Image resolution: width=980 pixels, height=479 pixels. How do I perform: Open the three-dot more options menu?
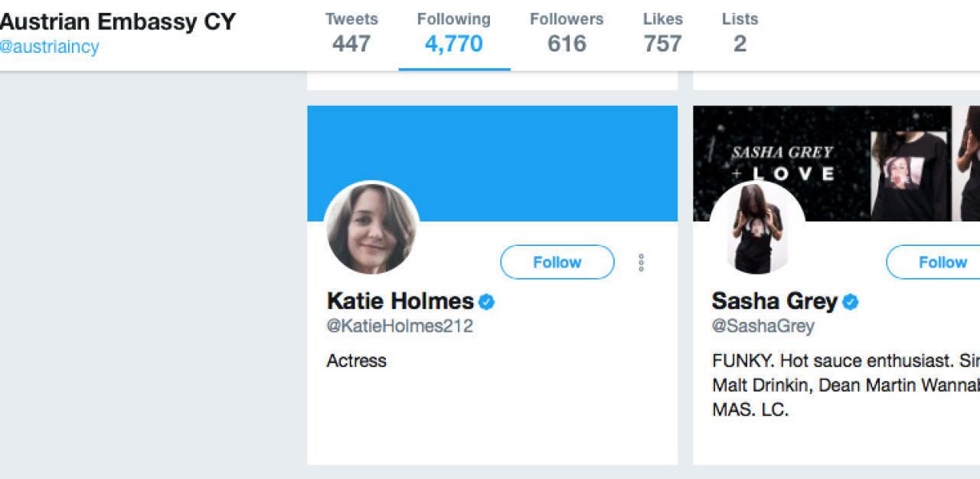641,263
